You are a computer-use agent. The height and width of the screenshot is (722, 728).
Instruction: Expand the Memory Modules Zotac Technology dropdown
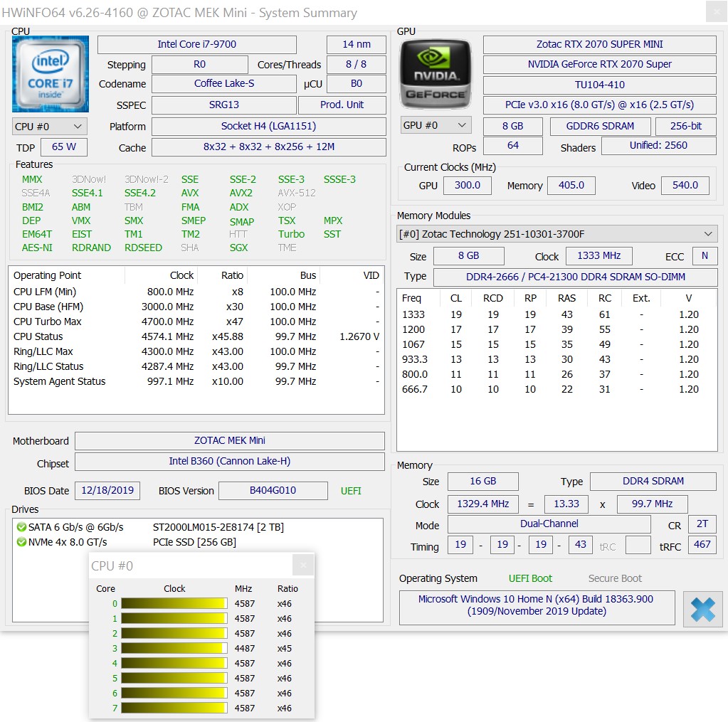point(556,234)
